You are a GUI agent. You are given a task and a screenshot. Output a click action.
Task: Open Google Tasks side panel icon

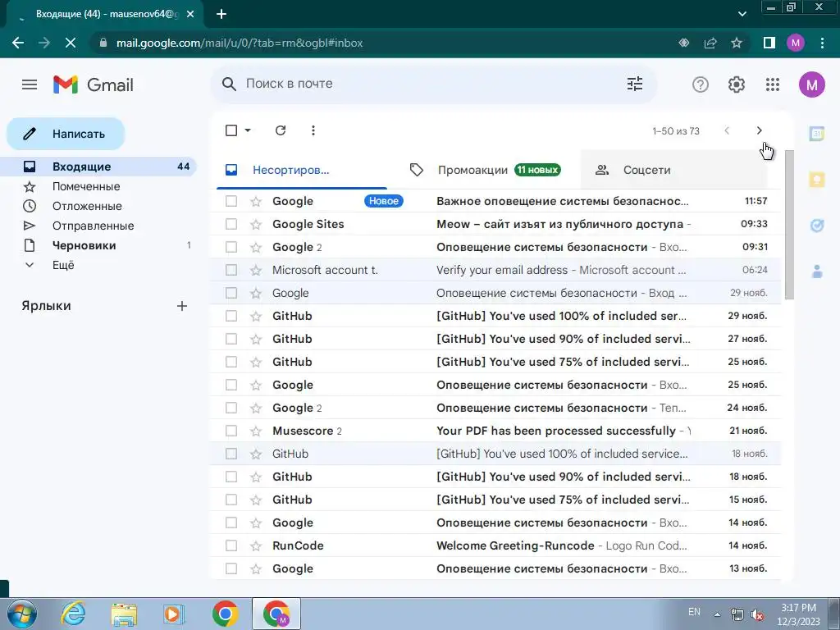point(816,226)
